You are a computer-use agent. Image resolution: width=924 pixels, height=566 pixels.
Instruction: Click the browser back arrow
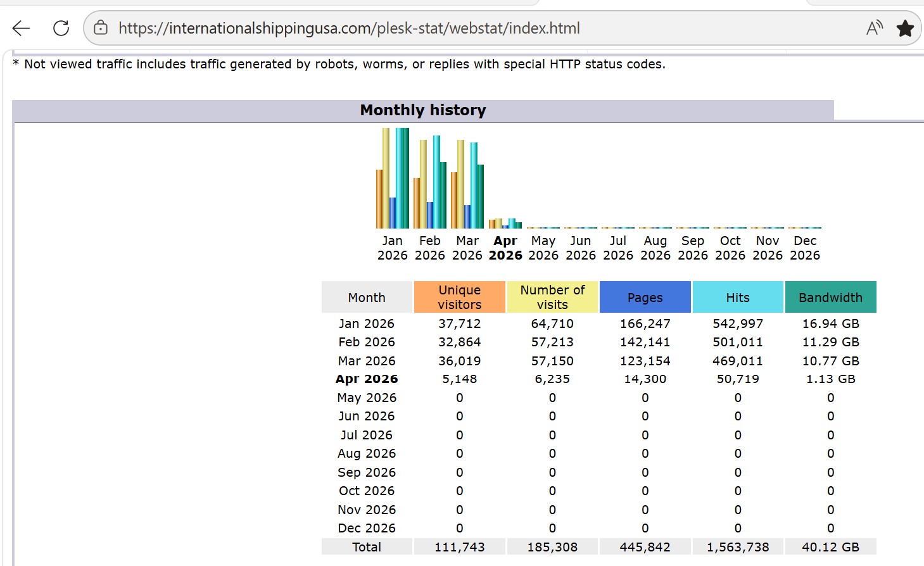click(x=22, y=28)
